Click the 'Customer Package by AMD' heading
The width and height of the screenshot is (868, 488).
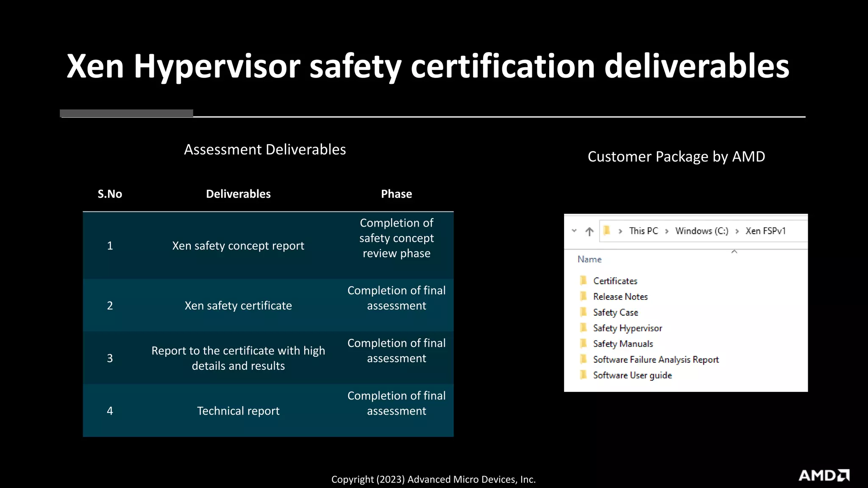[x=676, y=157]
